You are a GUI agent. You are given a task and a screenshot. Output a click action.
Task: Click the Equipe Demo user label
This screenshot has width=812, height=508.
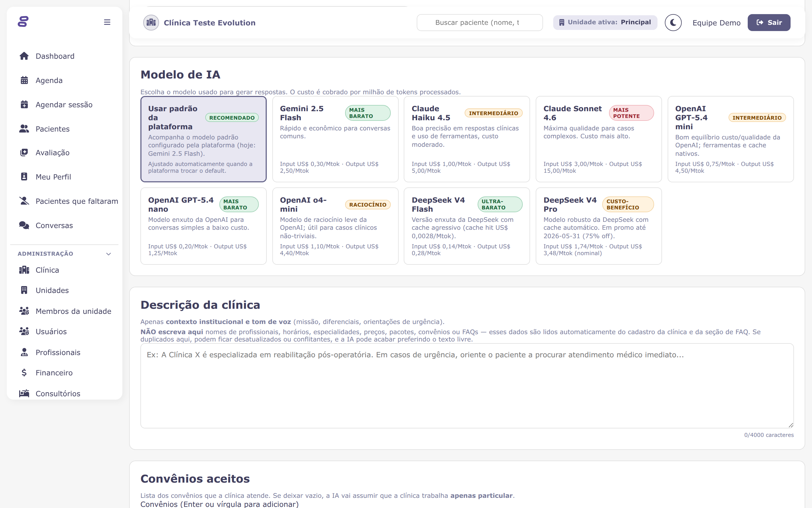[716, 23]
